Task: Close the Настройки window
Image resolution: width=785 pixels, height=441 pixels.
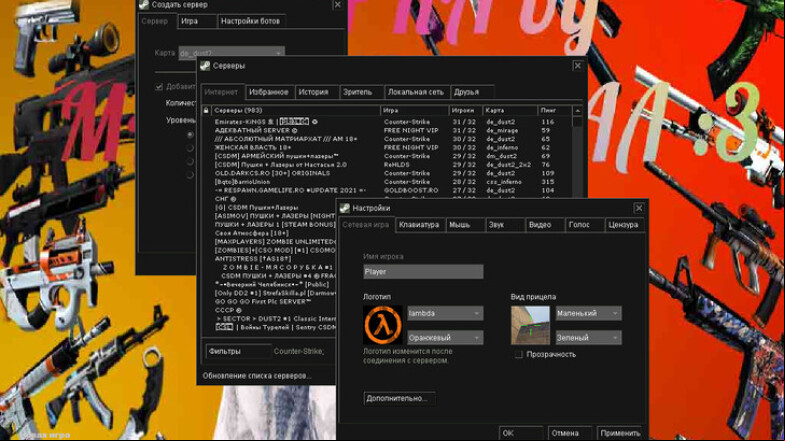Action: (x=639, y=208)
